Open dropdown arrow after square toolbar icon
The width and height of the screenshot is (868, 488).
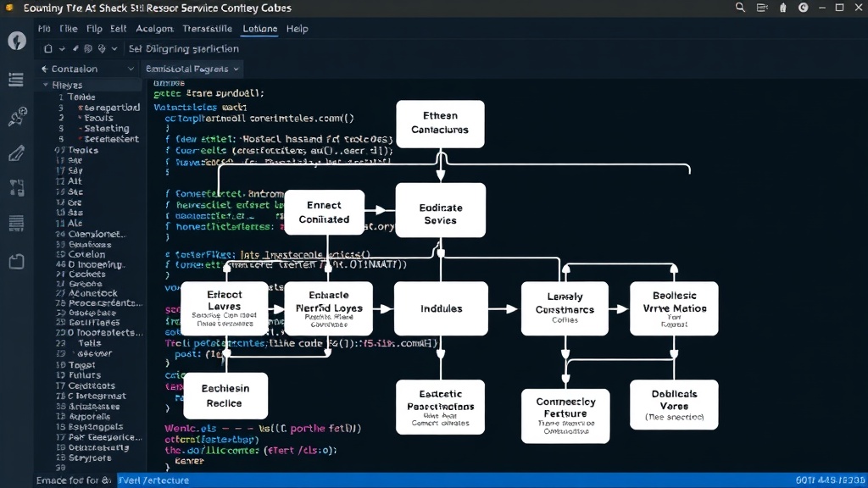click(62, 48)
